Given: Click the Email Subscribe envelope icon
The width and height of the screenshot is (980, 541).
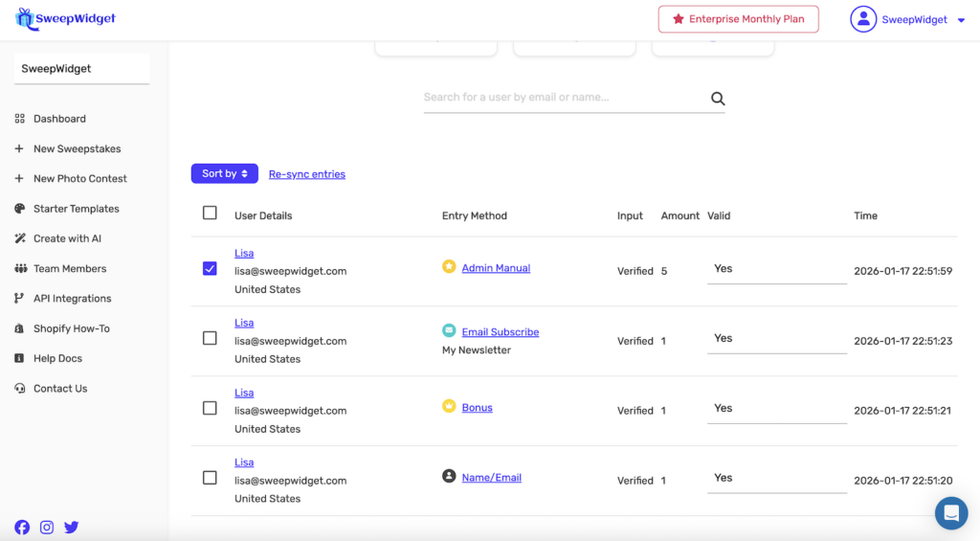Looking at the screenshot, I should coord(449,330).
